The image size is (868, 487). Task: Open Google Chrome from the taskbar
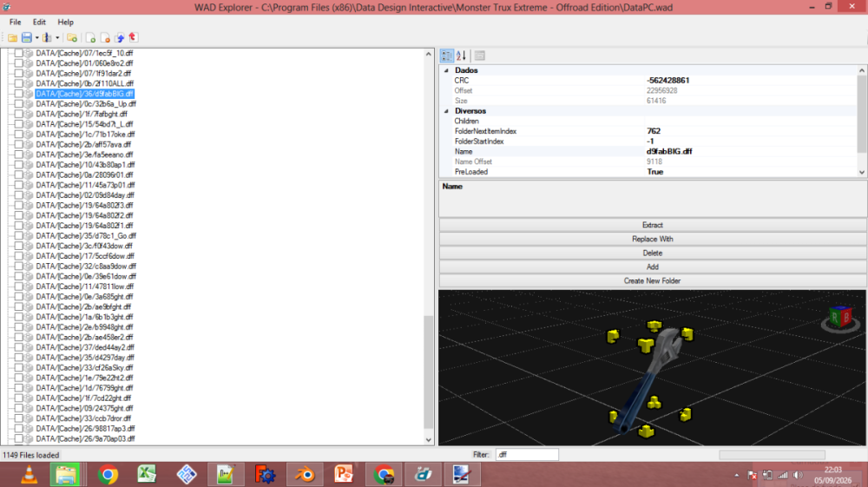point(108,475)
